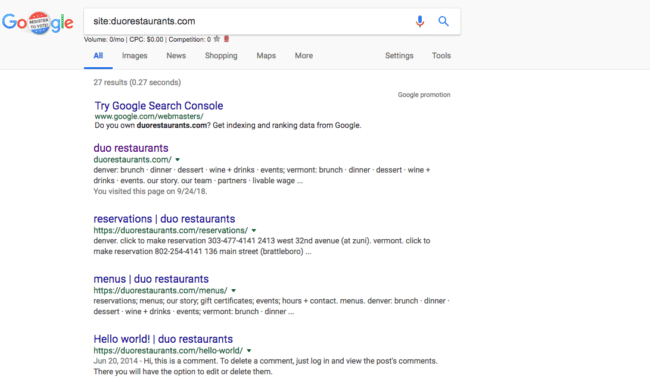Screen dimensions: 650x385
Task: Open the search Tools option
Action: (441, 56)
